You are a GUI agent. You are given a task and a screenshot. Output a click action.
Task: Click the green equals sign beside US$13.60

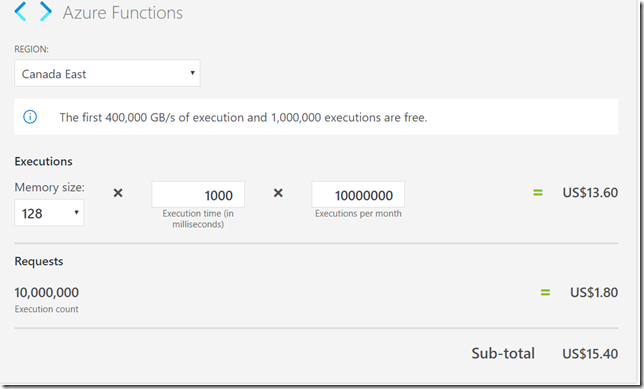(x=538, y=192)
